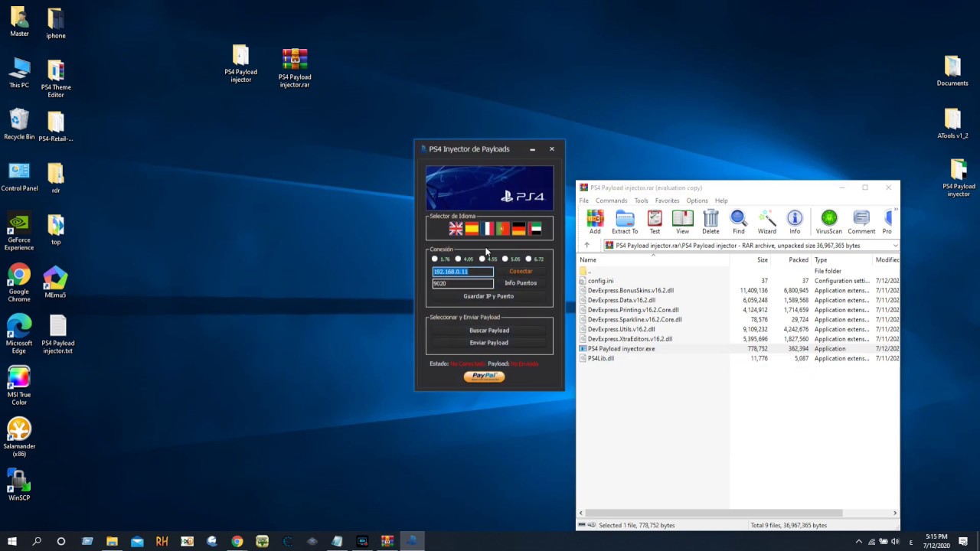Select the French flag language
The width and height of the screenshot is (980, 551).
(488, 229)
